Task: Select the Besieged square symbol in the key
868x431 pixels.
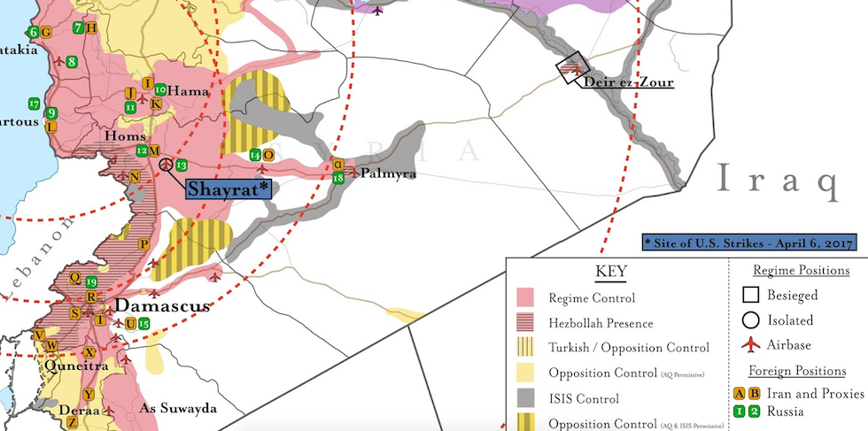Action: coord(753,296)
